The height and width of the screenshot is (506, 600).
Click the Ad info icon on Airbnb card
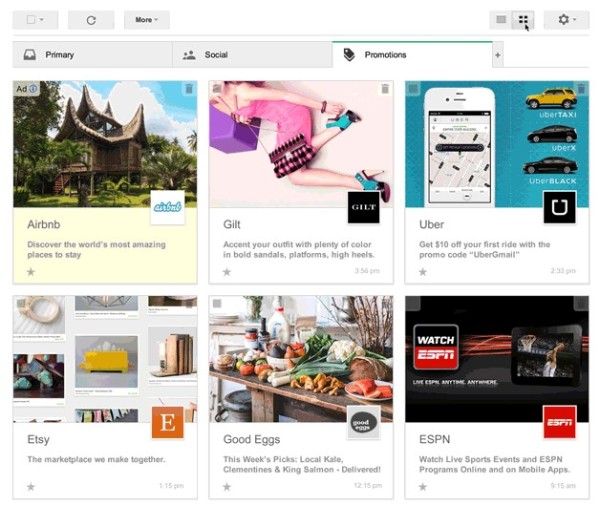pos(33,89)
